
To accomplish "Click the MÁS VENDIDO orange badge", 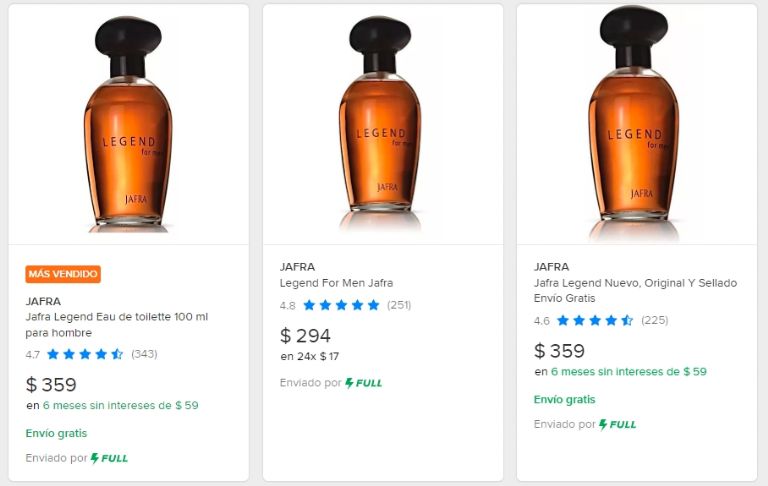I will coord(63,274).
